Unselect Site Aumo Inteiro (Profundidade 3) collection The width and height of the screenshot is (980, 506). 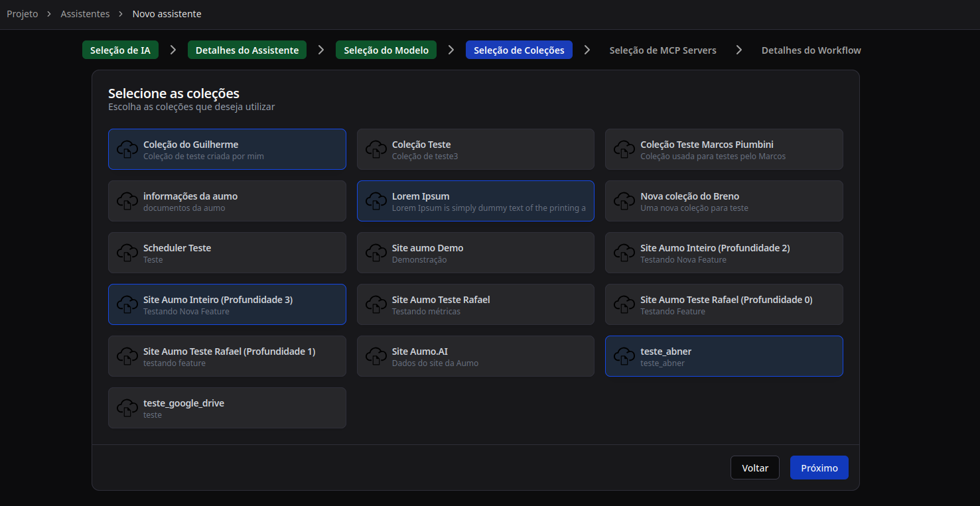227,304
